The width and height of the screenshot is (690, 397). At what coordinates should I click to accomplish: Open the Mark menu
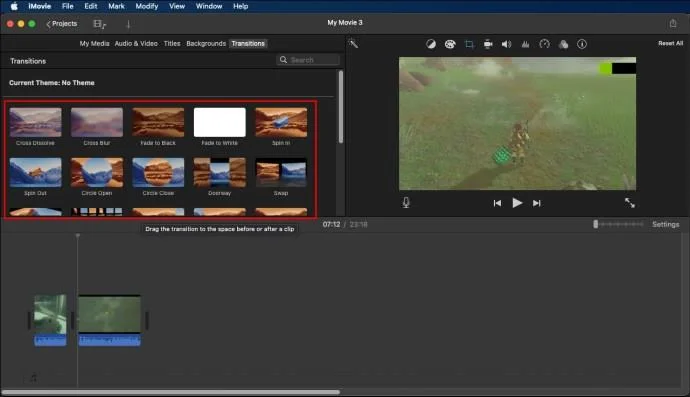(116, 6)
